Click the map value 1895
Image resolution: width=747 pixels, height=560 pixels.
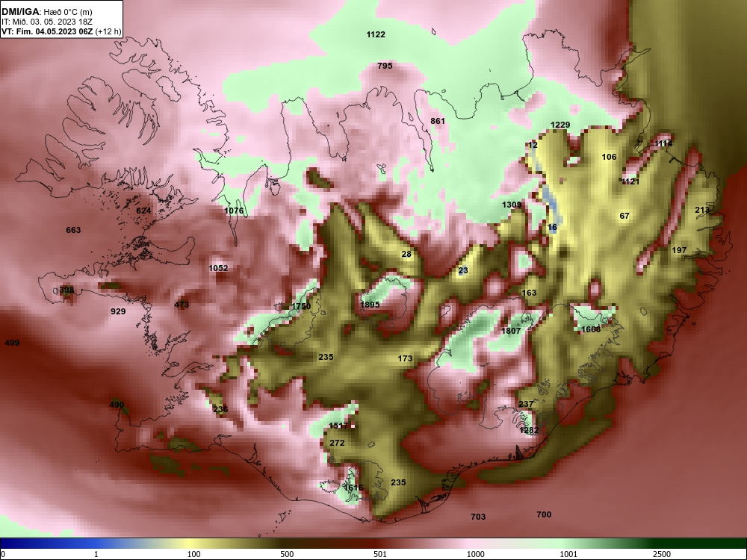tap(371, 305)
